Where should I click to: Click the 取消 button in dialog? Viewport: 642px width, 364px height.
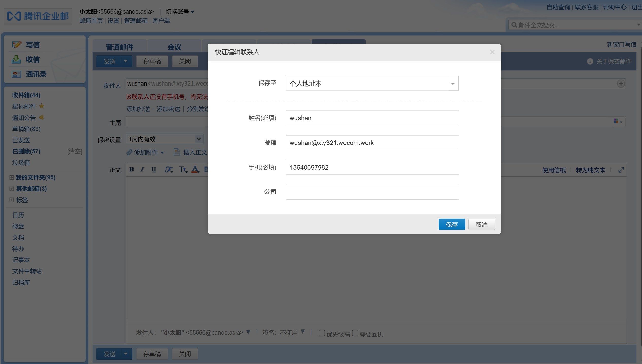(x=482, y=224)
